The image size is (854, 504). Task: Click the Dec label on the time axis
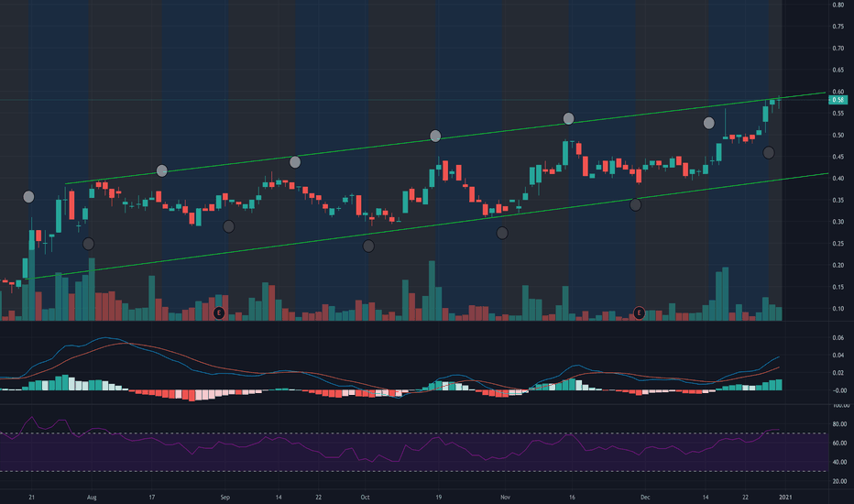click(645, 497)
